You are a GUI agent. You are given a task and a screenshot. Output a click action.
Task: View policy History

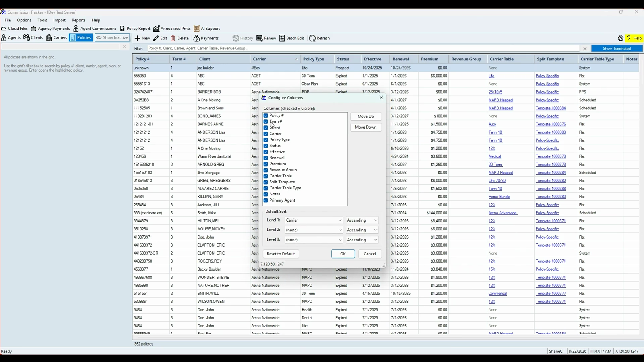(243, 38)
